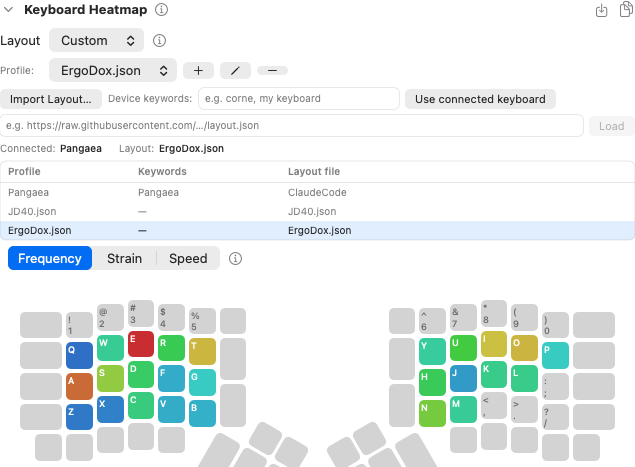The width and height of the screenshot is (635, 467).
Task: Click the lime N key
Action: pyautogui.click(x=433, y=413)
